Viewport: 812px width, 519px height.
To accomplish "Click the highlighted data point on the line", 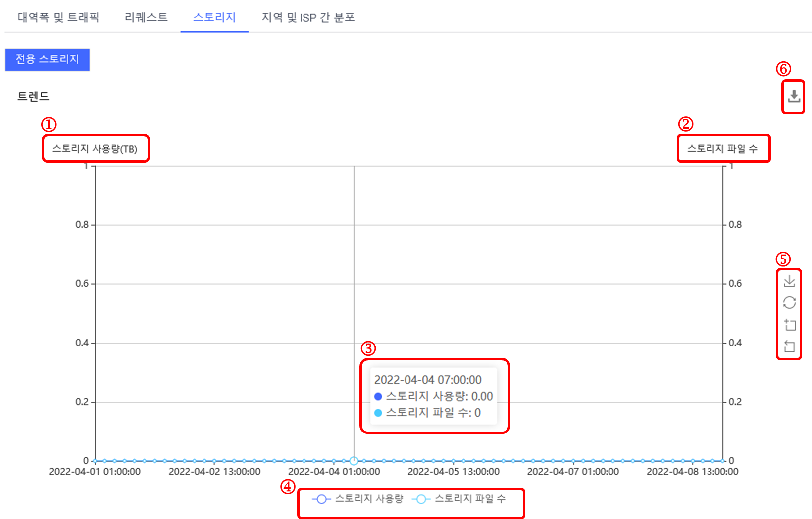I will point(354,460).
